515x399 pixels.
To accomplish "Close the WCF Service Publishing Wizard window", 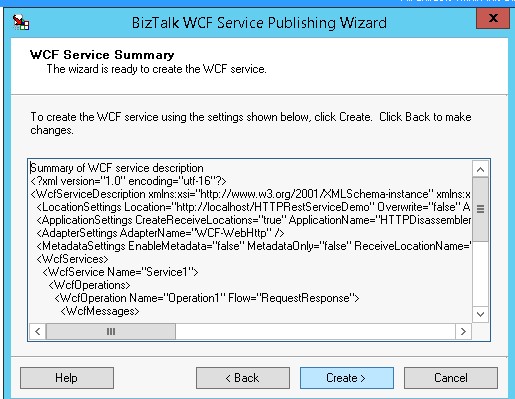I will pyautogui.click(x=493, y=18).
